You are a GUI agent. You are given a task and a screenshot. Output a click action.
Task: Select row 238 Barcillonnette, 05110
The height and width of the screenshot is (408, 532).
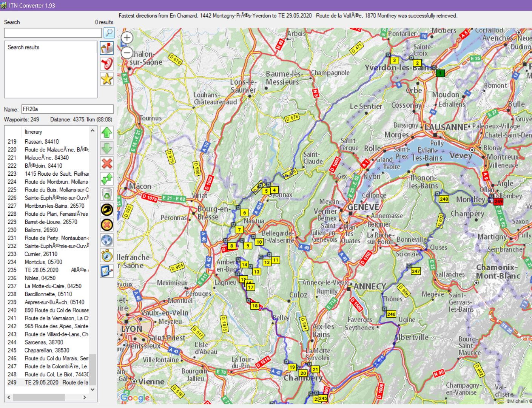47,294
